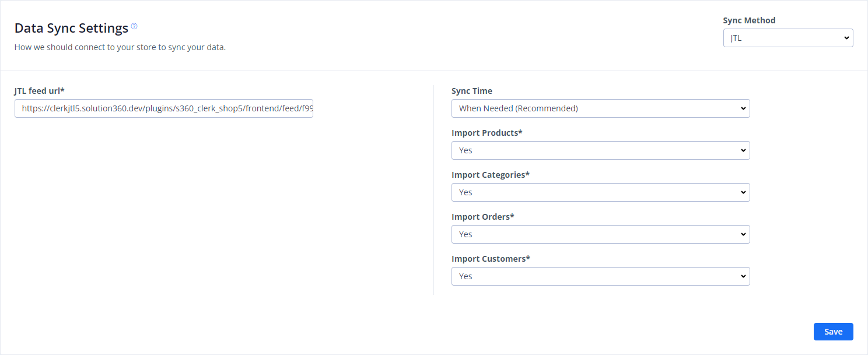Viewport: 868px width, 355px height.
Task: Click the 'Import Orders*' label
Action: [482, 217]
